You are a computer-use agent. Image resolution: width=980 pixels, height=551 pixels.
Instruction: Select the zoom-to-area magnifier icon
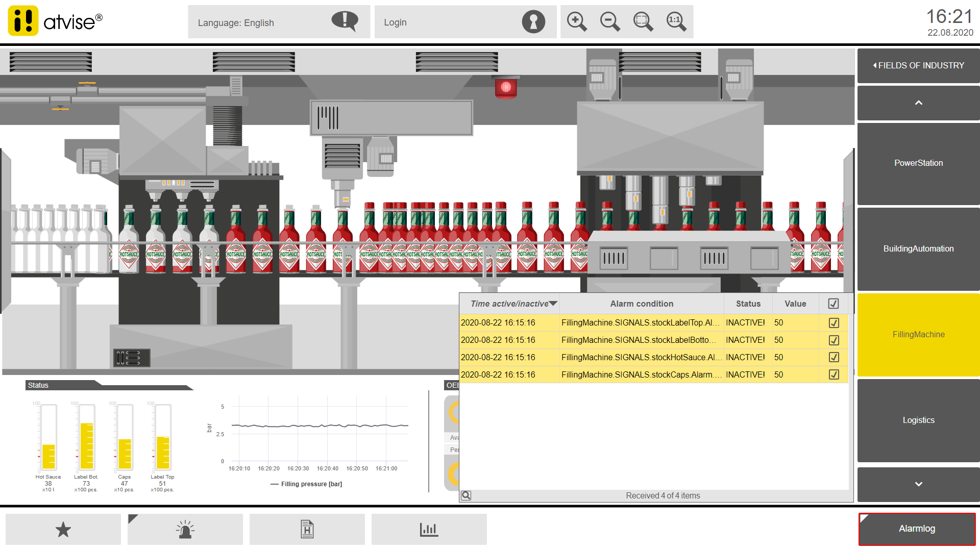pyautogui.click(x=643, y=21)
